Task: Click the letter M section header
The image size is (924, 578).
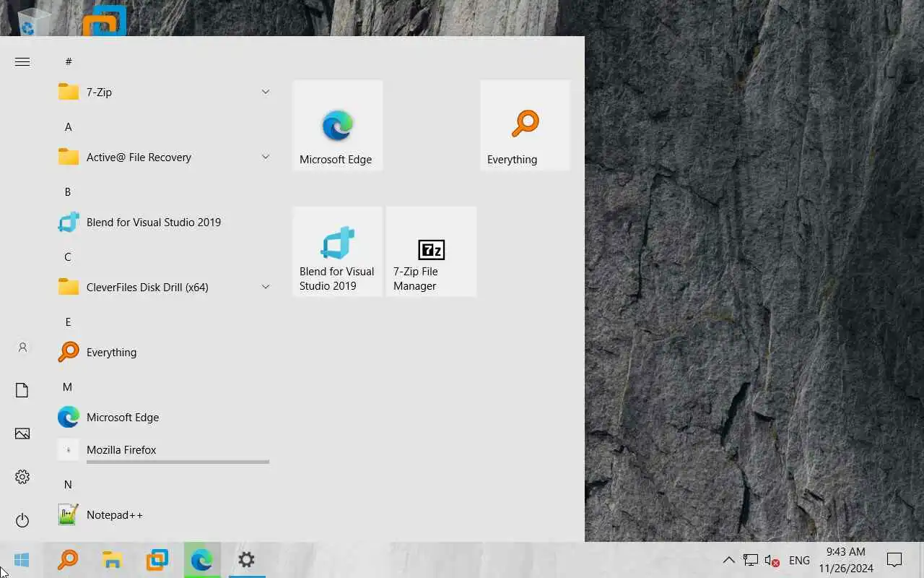Action: pyautogui.click(x=68, y=387)
